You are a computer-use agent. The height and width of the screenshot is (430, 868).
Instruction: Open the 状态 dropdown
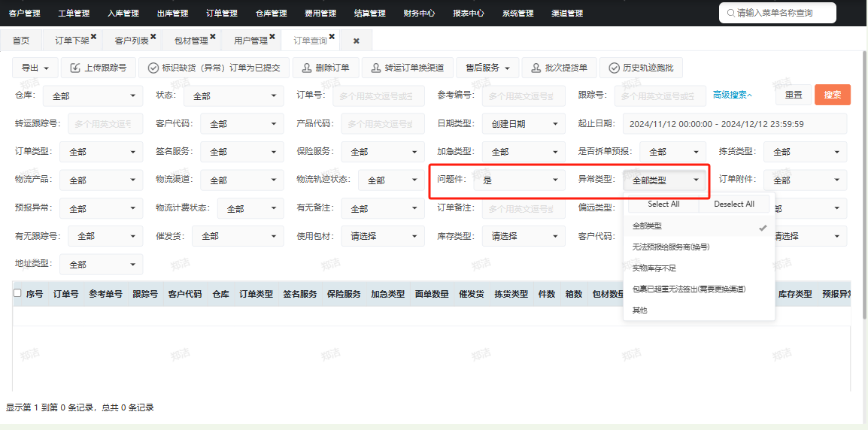234,95
